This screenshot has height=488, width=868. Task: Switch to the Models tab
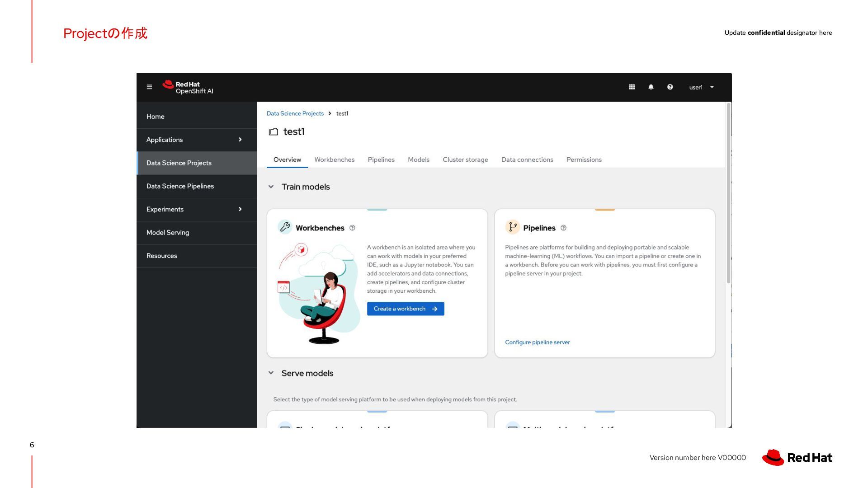coord(419,160)
